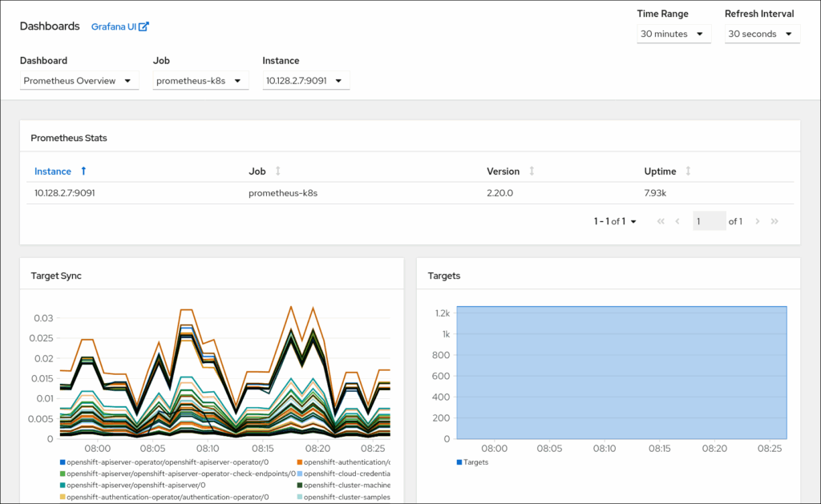Click the Version column sort icon
This screenshot has height=504, width=821.
pyautogui.click(x=532, y=171)
